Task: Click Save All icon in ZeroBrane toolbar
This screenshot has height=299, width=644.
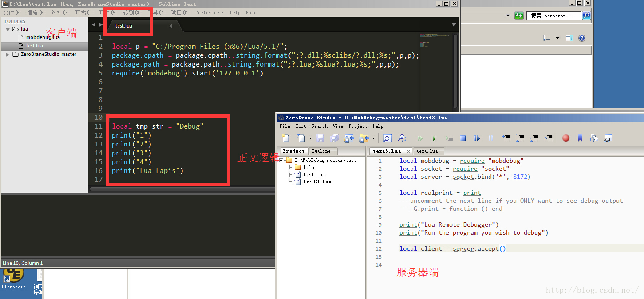Action: 335,138
